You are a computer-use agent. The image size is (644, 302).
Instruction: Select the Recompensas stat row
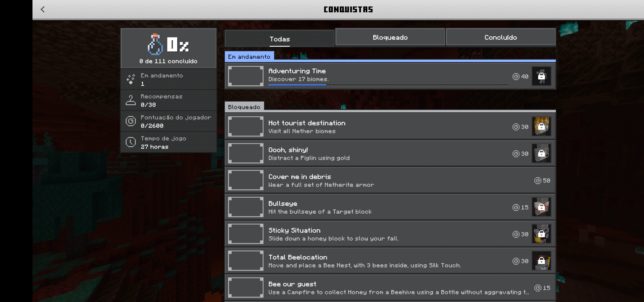pyautogui.click(x=169, y=100)
